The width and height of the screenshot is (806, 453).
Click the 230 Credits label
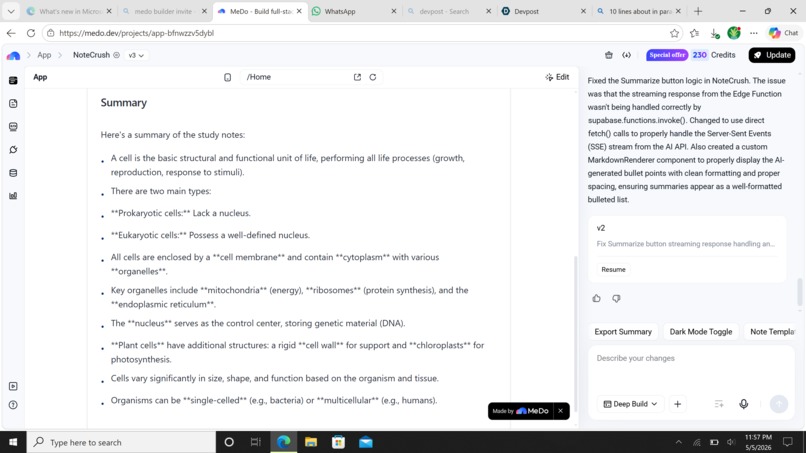[713, 55]
